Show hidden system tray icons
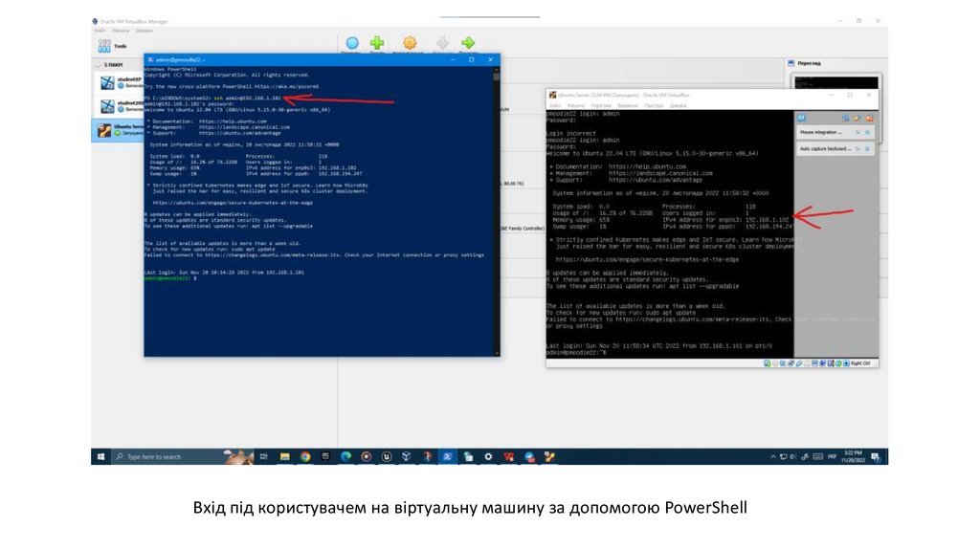Viewport: 980px width, 549px height. click(773, 457)
